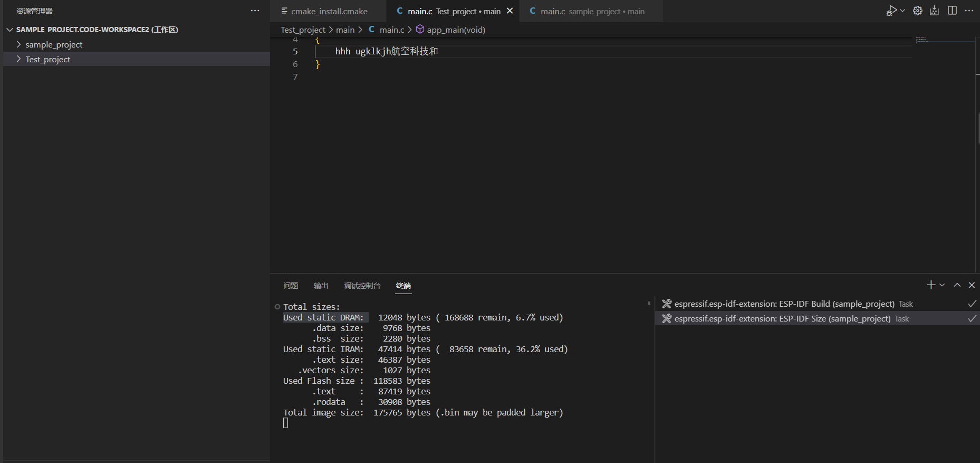This screenshot has width=980, height=463.
Task: Click app_main(void) symbol breadcrumb
Action: pos(456,30)
